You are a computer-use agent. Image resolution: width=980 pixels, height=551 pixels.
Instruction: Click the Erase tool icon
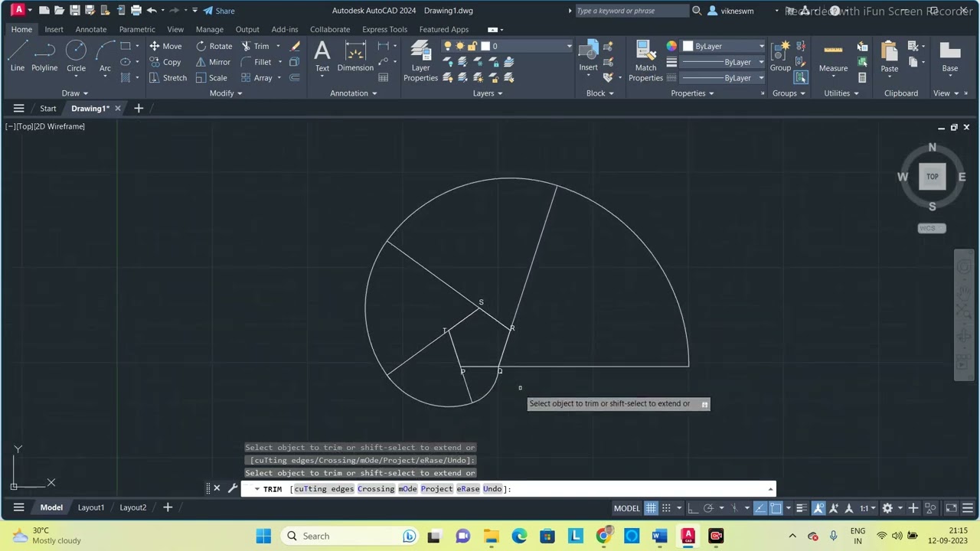coord(295,46)
